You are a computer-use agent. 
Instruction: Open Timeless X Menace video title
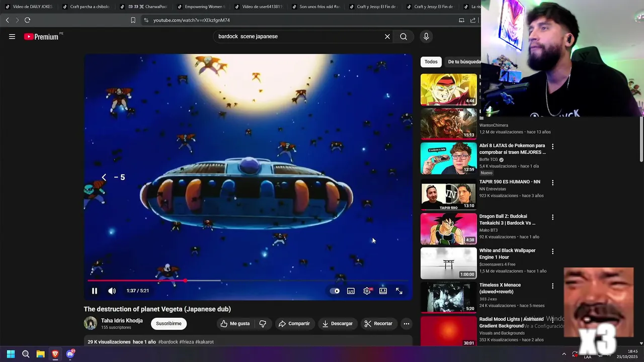pyautogui.click(x=500, y=288)
